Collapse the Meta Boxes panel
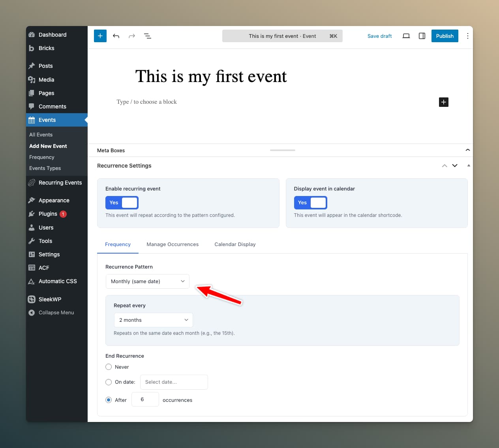Viewport: 499px width, 448px height. pyautogui.click(x=467, y=150)
